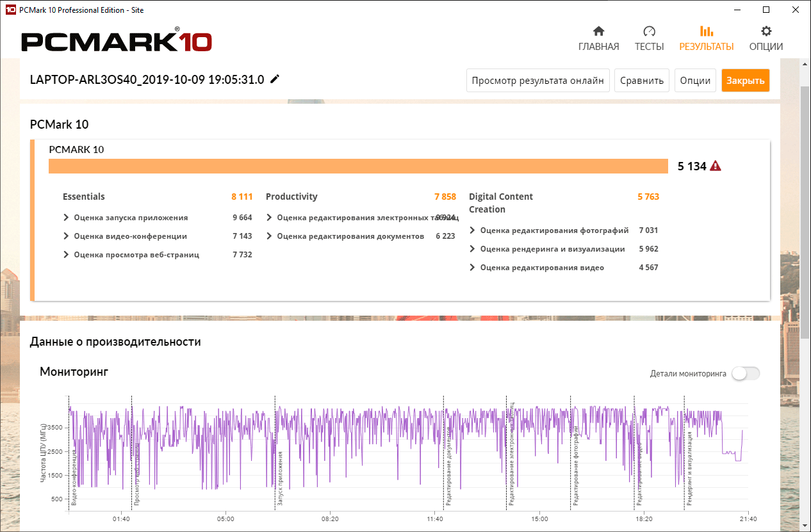Click the result name LAPTOP-ARL3OS40 title
The height and width of the screenshot is (532, 811).
(x=147, y=79)
